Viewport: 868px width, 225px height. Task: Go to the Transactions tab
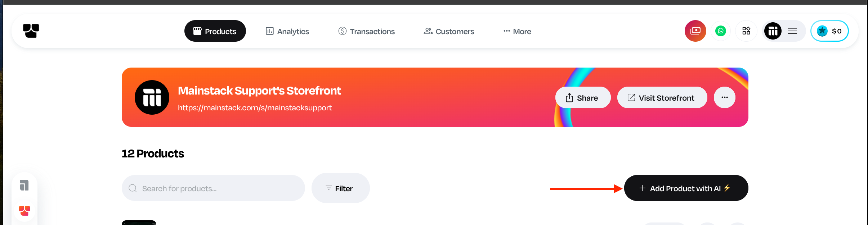click(367, 31)
